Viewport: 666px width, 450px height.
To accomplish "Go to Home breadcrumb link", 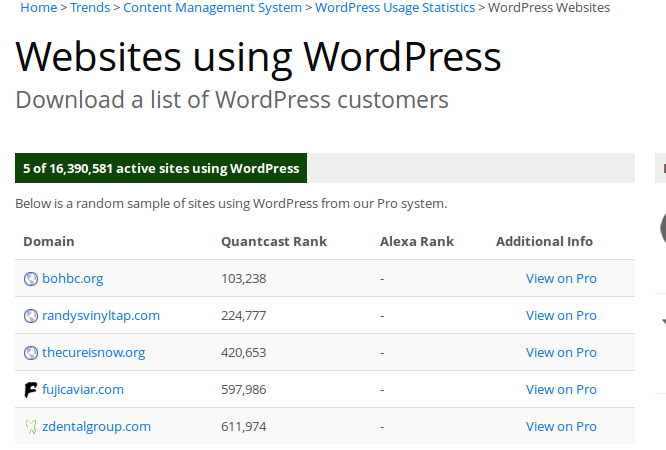I will coord(39,7).
